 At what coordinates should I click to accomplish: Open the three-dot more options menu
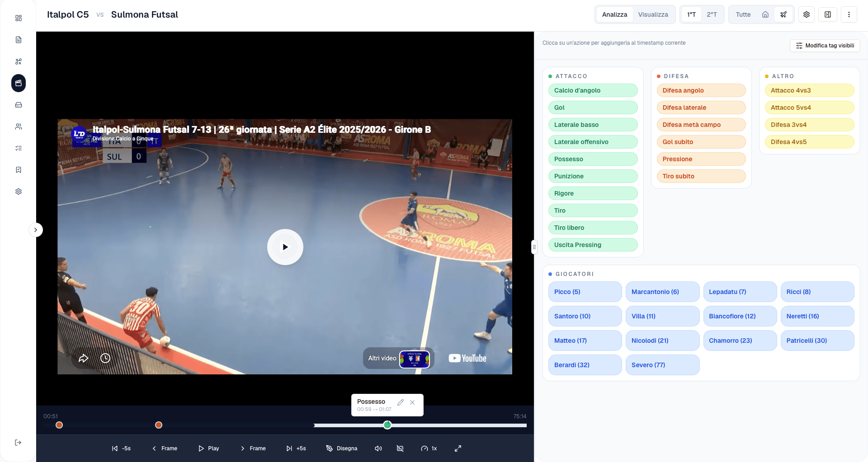pyautogui.click(x=849, y=14)
